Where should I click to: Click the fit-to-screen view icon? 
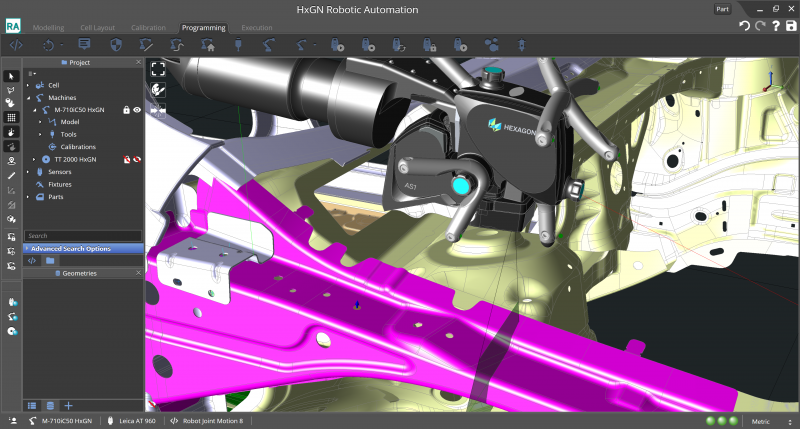(157, 69)
